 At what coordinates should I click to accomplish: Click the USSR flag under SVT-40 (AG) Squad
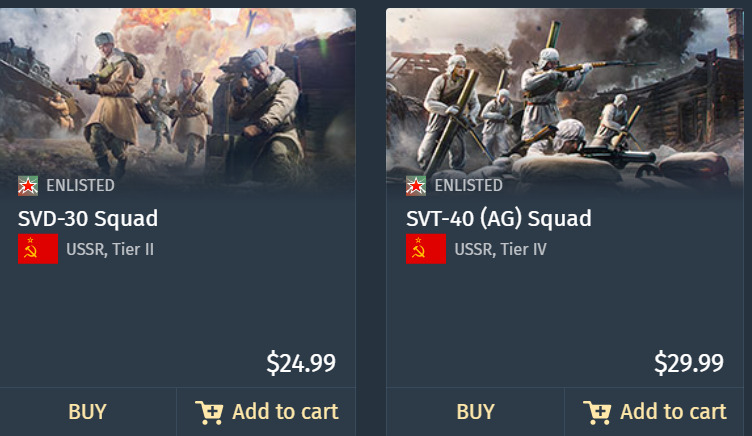426,249
